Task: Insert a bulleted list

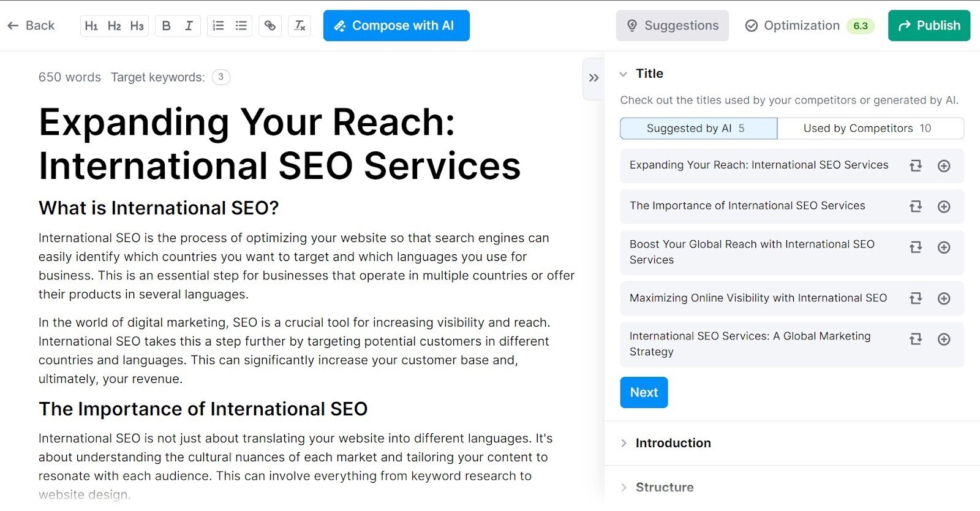Action: coord(241,26)
